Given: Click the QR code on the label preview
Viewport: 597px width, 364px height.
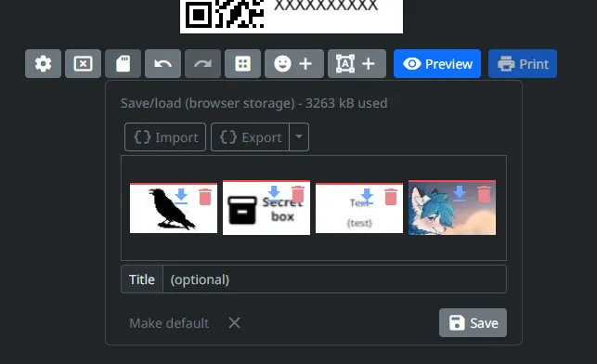Looking at the screenshot, I should click(x=225, y=14).
